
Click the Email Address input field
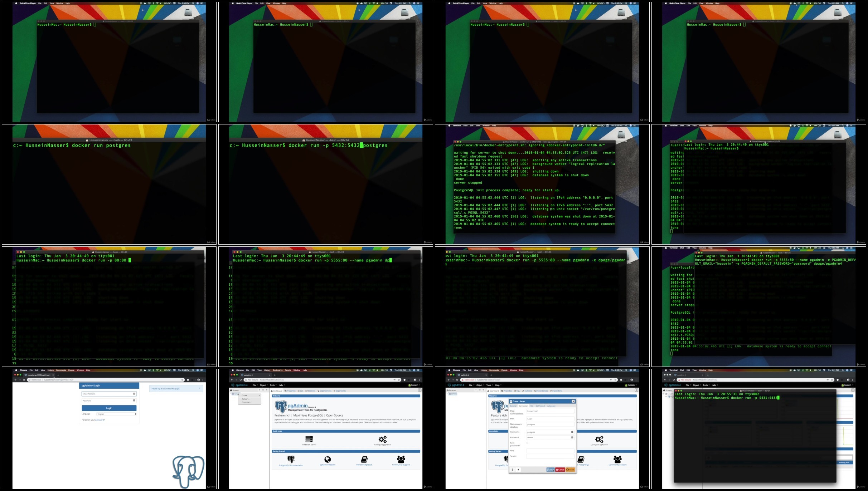pyautogui.click(x=107, y=394)
